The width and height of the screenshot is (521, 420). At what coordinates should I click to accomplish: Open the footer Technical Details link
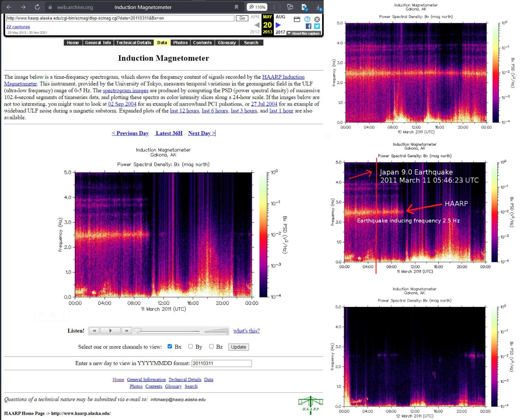(185, 380)
